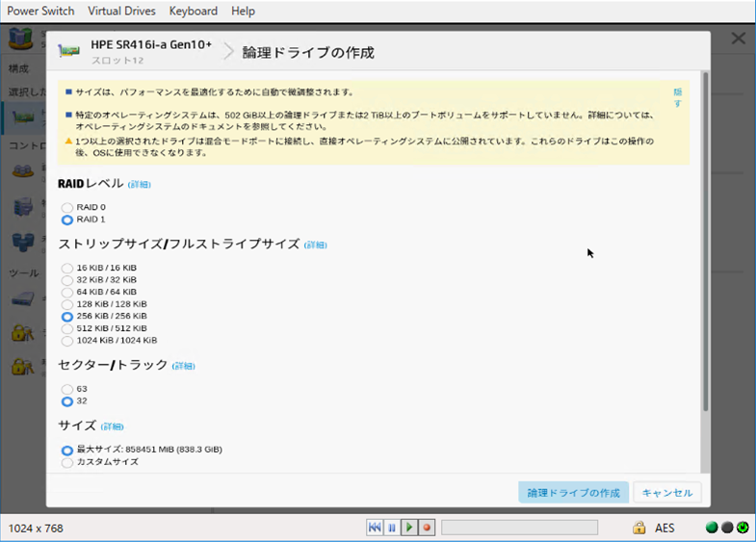
Task: Choose 1024 KiB / 1024 KiB strip size
Action: coord(67,341)
